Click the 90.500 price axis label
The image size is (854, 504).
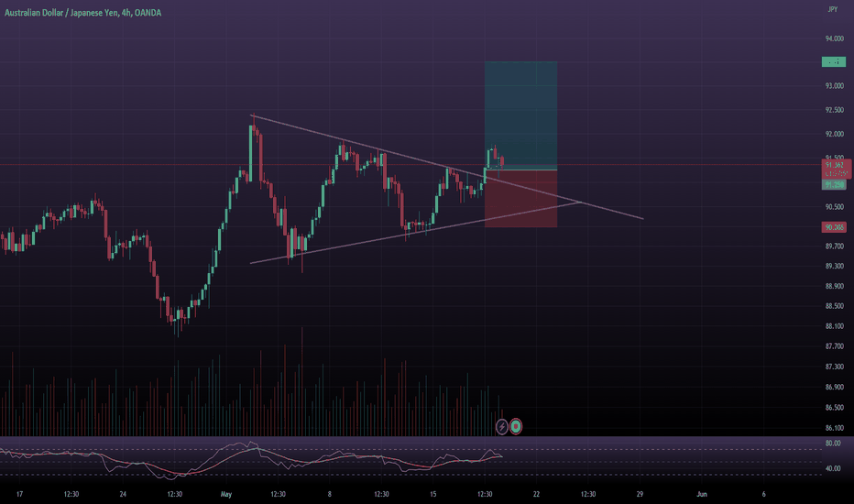pyautogui.click(x=835, y=207)
